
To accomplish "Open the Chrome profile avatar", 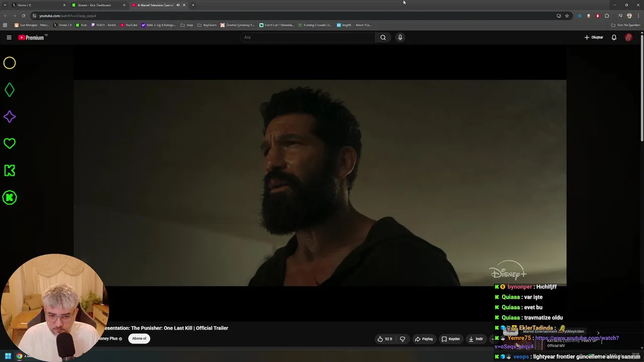I will pos(629,16).
